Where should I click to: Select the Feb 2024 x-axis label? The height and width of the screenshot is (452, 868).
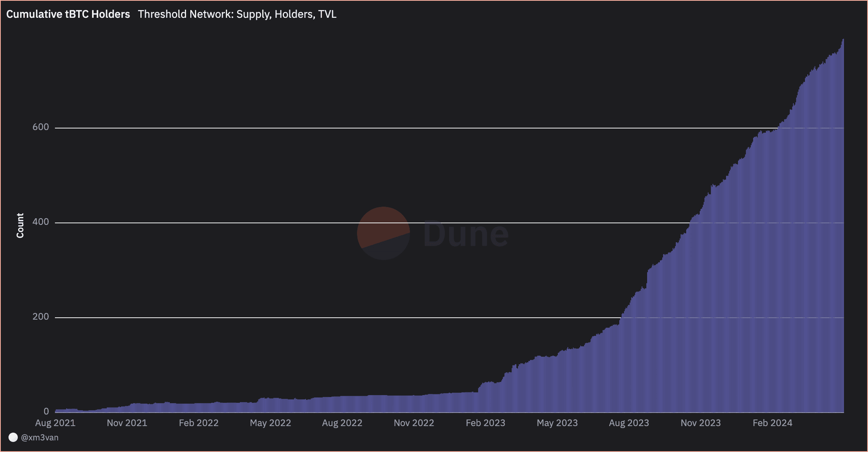tap(772, 423)
